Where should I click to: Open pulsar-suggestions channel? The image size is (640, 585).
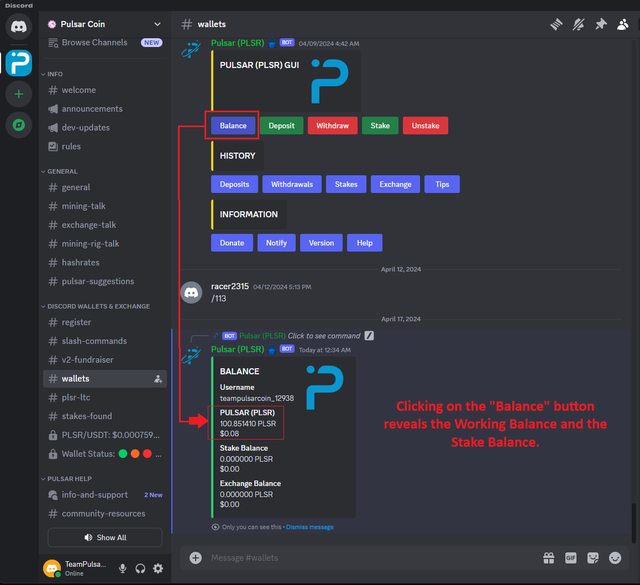click(x=105, y=281)
